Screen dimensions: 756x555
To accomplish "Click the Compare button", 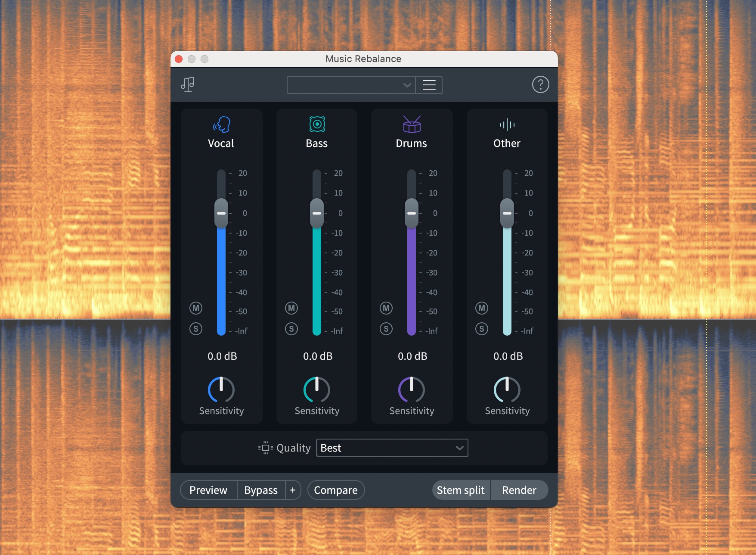I will coord(336,490).
